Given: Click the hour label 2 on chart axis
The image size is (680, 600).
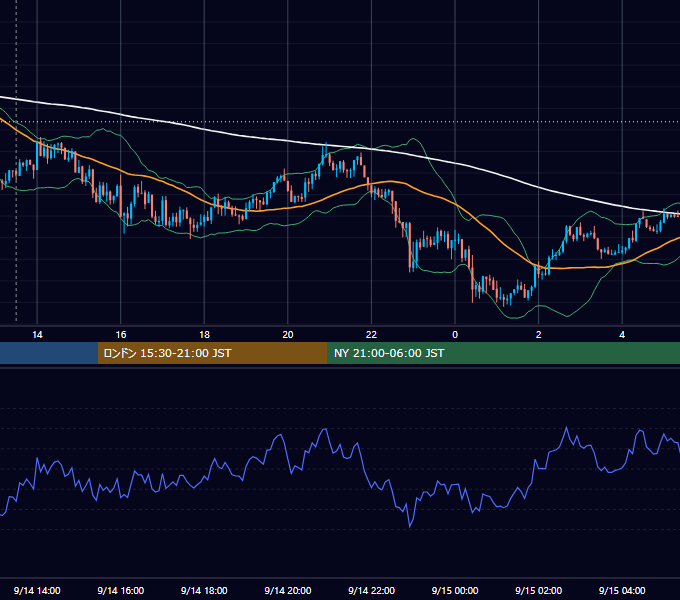Looking at the screenshot, I should click(539, 335).
